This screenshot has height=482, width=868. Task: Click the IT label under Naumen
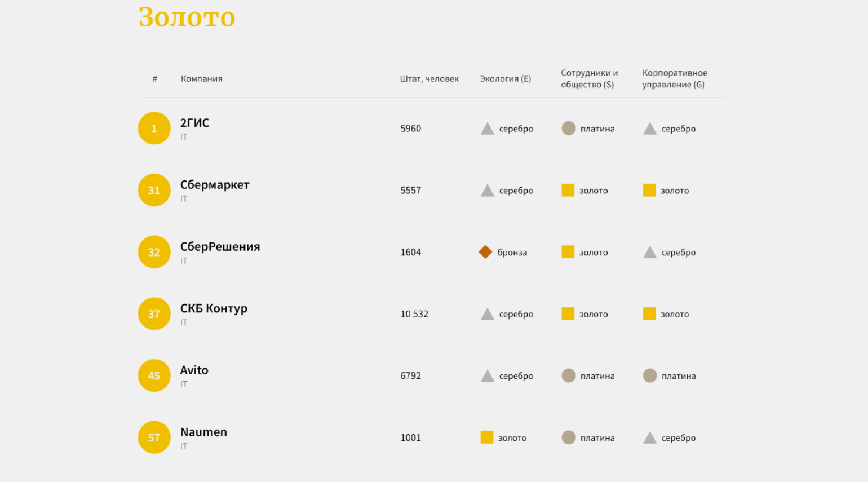tap(184, 446)
